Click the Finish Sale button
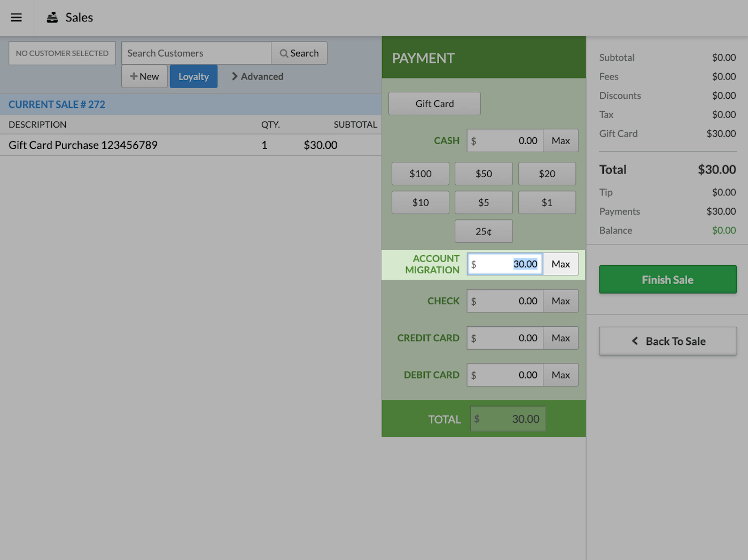Image resolution: width=748 pixels, height=560 pixels. click(x=667, y=279)
